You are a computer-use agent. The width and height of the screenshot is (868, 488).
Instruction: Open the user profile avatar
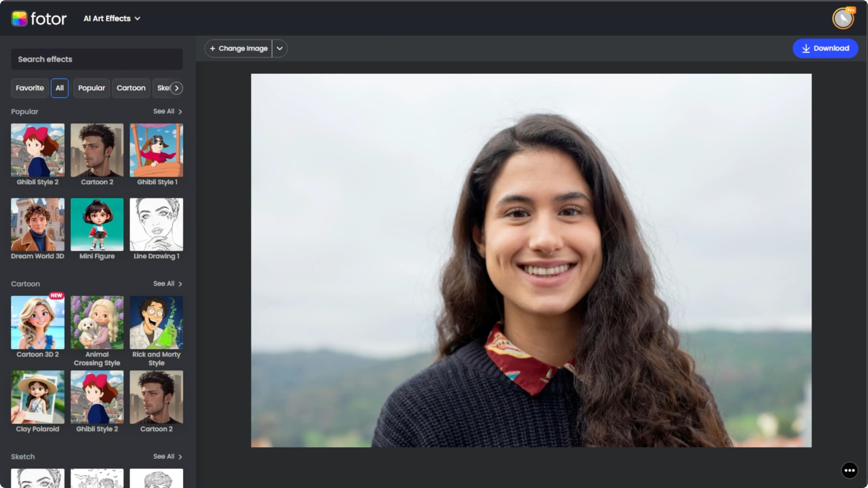point(843,19)
